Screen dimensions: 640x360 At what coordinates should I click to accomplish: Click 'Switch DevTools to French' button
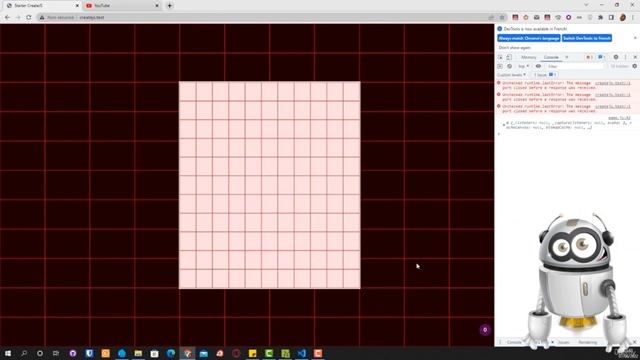tap(587, 38)
